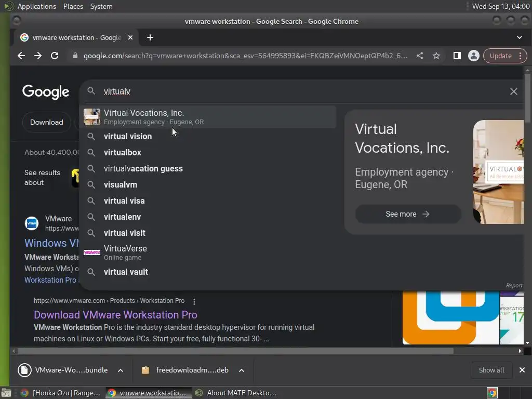532x399 pixels.
Task: Click the Google logo
Action: click(46, 91)
